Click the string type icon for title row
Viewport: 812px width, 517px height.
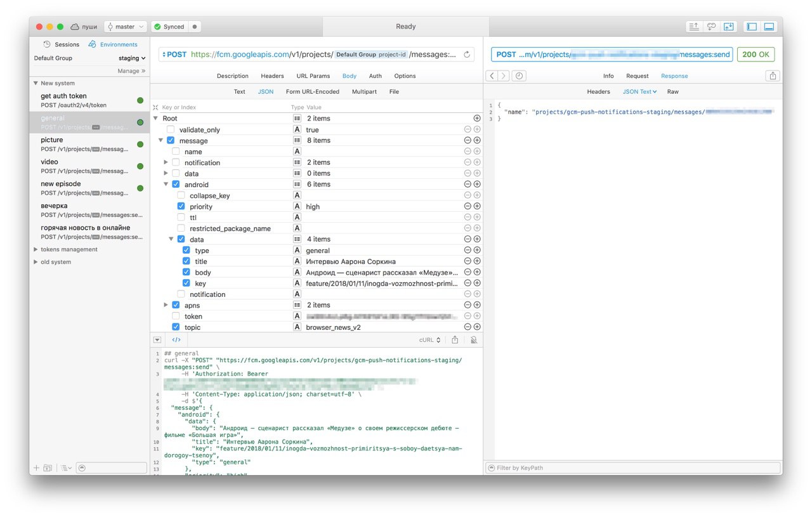click(x=296, y=261)
